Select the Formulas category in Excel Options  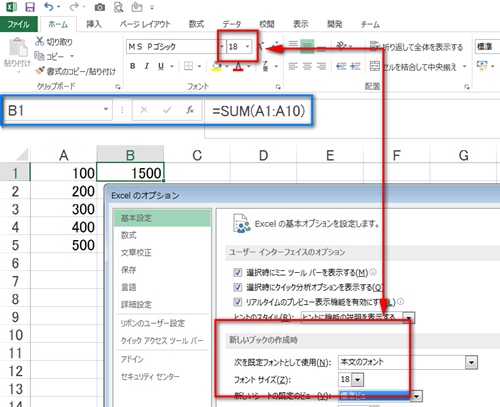click(x=162, y=235)
